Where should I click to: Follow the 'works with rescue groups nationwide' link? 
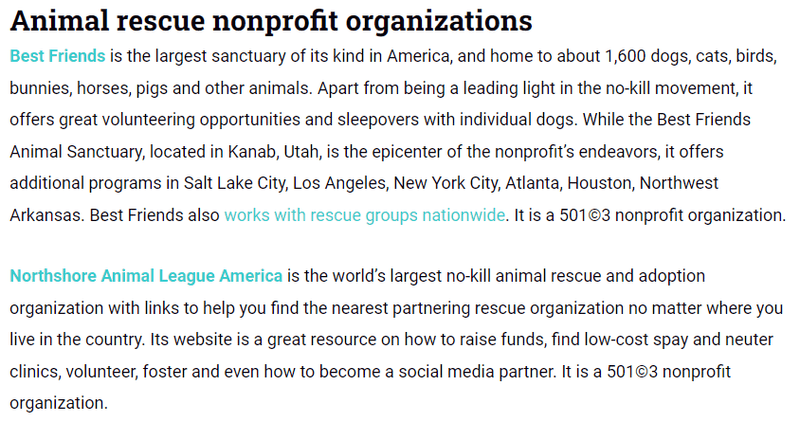(x=364, y=215)
